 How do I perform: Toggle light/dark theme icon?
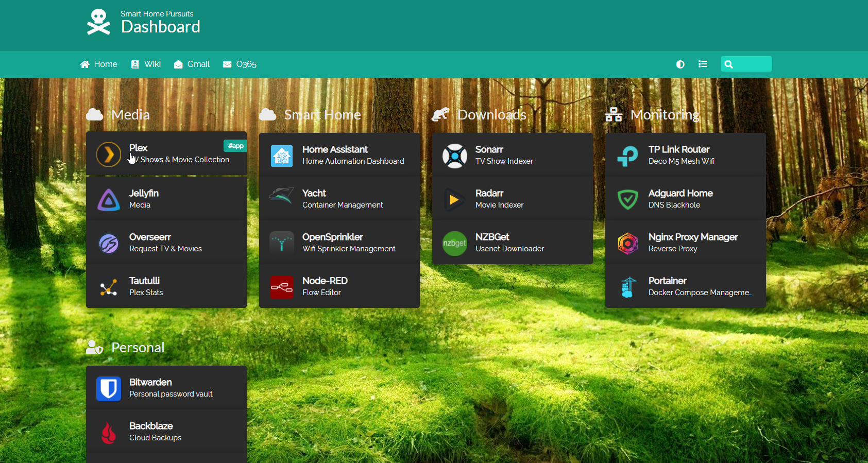tap(680, 64)
